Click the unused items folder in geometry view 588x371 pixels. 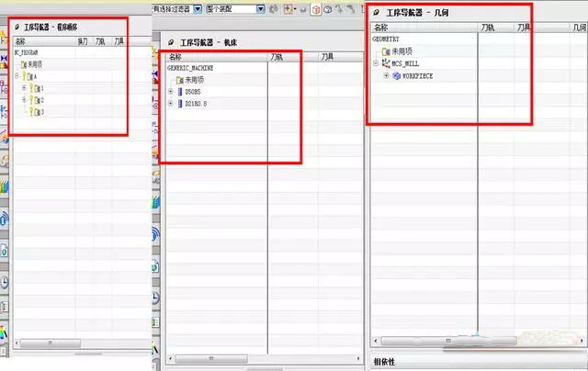click(x=386, y=51)
